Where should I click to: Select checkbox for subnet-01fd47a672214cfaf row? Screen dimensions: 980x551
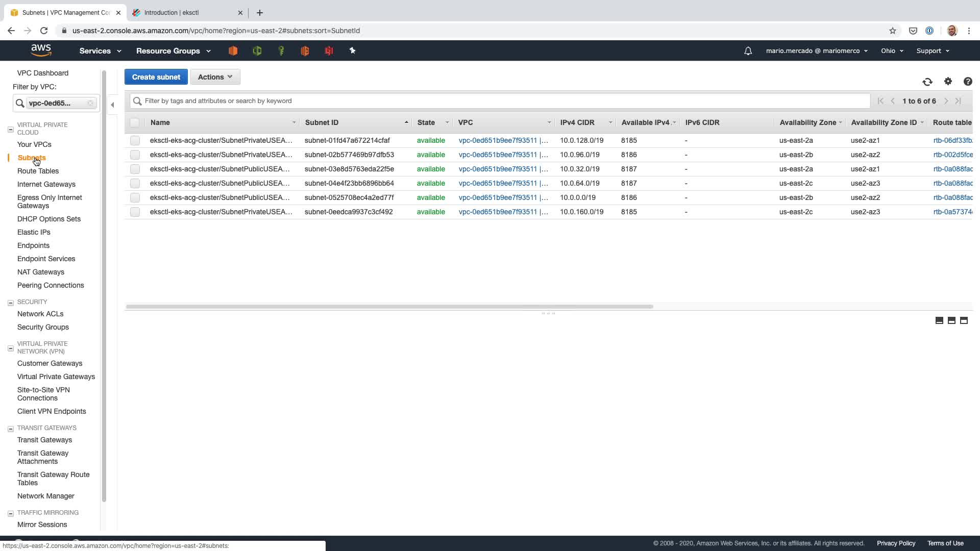click(135, 140)
